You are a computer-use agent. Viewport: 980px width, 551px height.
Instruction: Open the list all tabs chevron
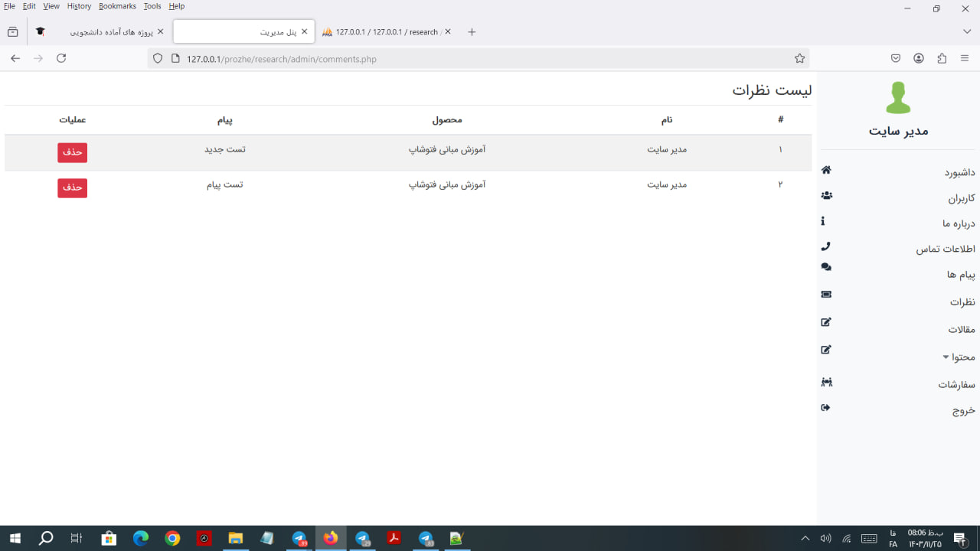pos(967,31)
